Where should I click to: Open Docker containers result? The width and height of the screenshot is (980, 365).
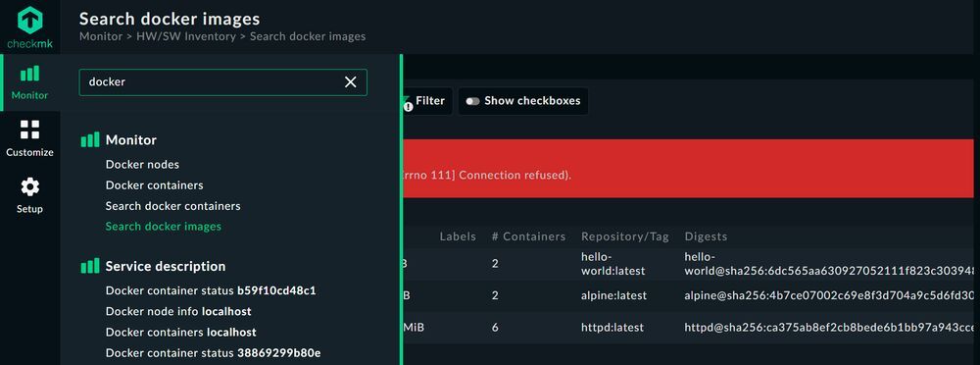pos(155,185)
